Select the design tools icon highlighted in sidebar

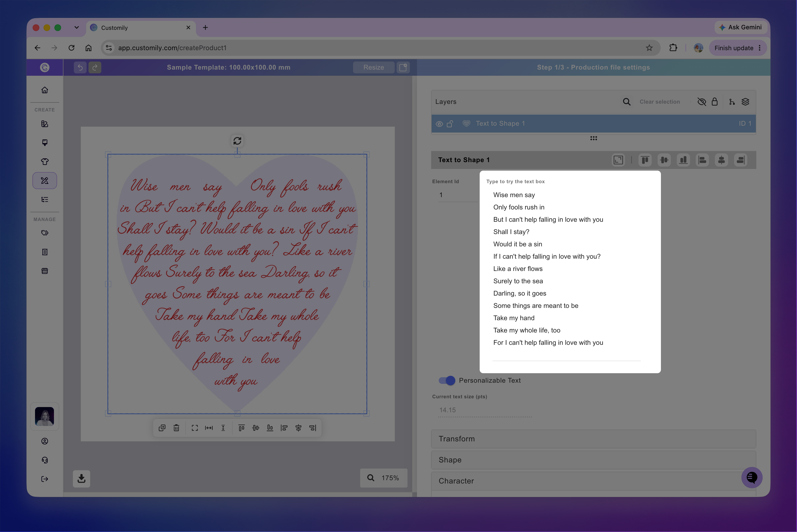pos(44,181)
